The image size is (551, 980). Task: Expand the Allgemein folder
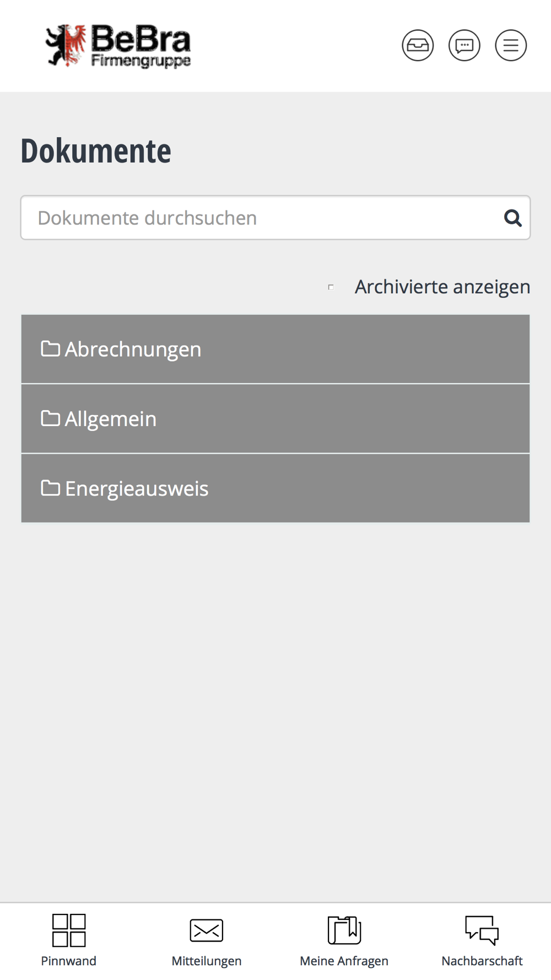pos(275,419)
